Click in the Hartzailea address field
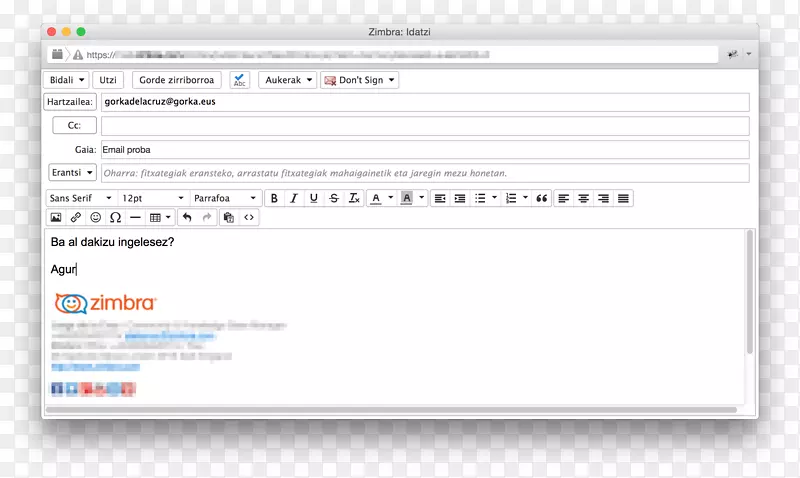This screenshot has height=478, width=800. pos(425,102)
